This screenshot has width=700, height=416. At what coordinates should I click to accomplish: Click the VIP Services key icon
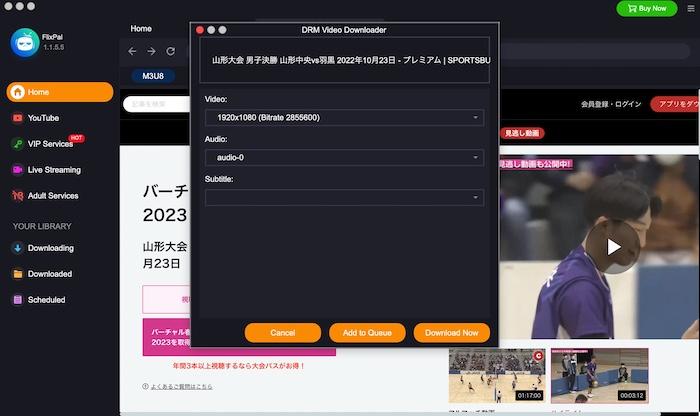17,144
